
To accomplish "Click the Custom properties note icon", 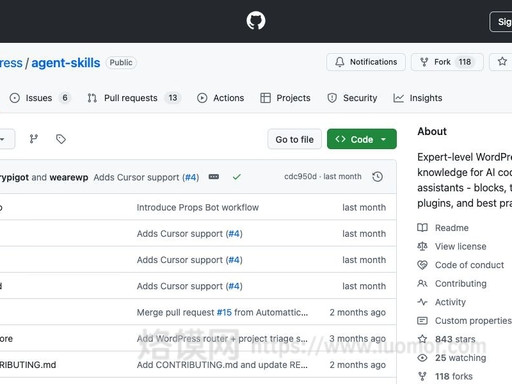I will 422,321.
